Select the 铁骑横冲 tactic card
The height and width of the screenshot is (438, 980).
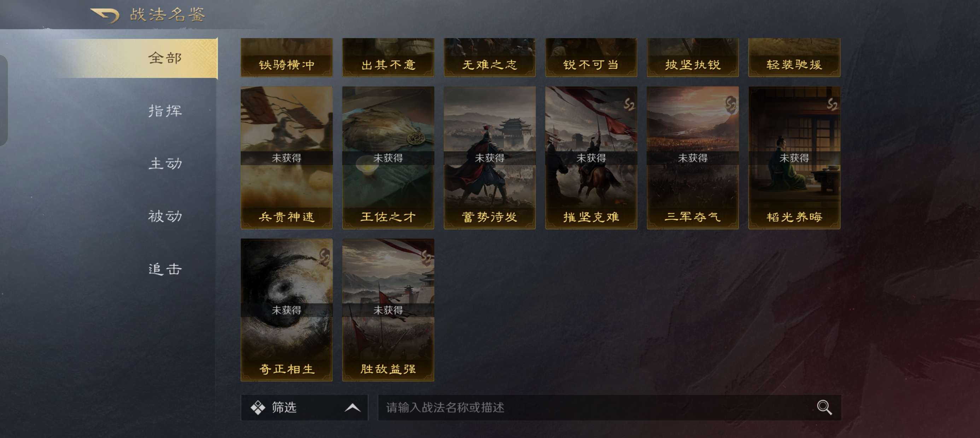coord(286,58)
